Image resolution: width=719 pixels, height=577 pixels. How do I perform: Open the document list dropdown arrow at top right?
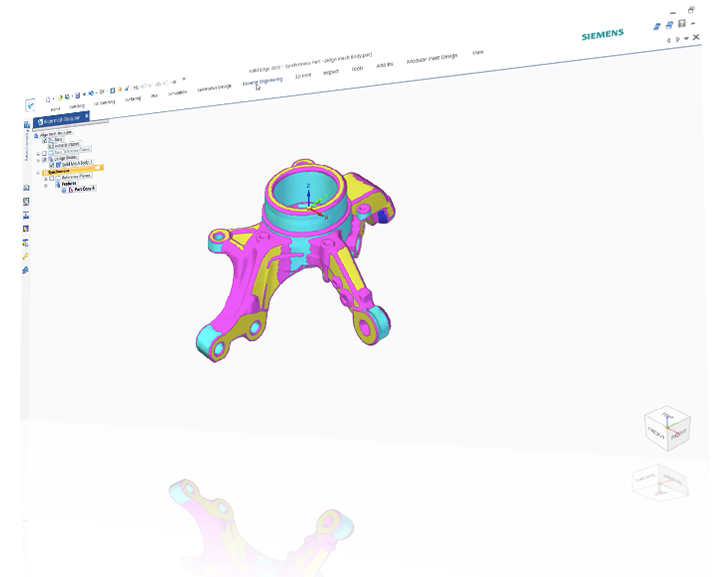686,39
